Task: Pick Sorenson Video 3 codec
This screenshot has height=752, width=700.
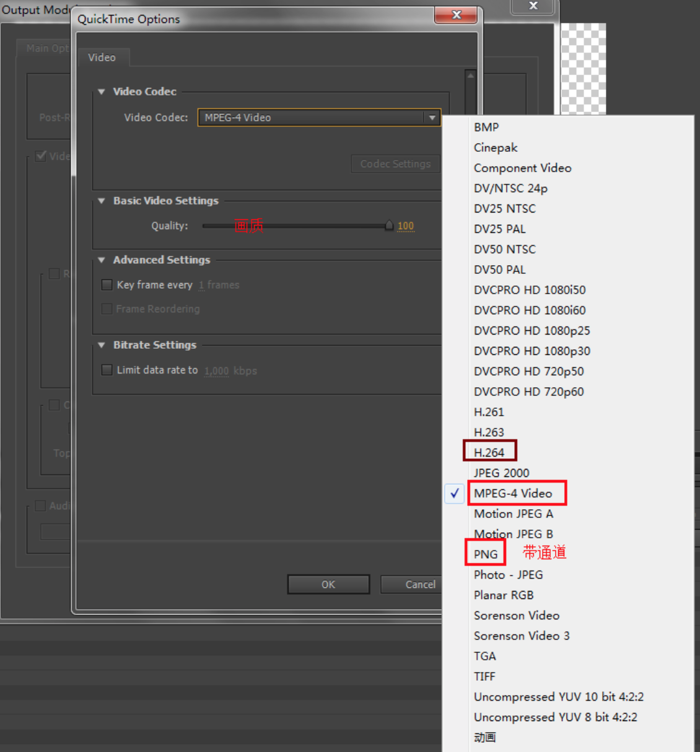Action: point(522,636)
